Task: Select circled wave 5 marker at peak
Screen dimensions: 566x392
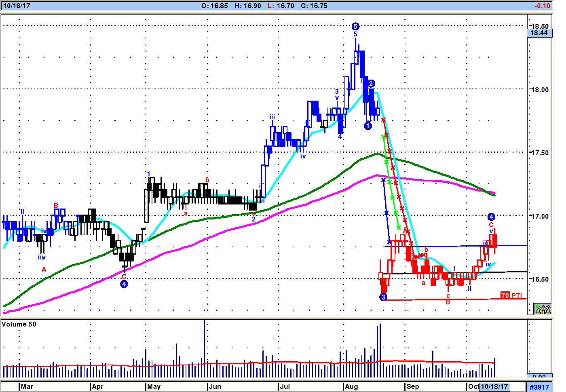Action: (355, 27)
